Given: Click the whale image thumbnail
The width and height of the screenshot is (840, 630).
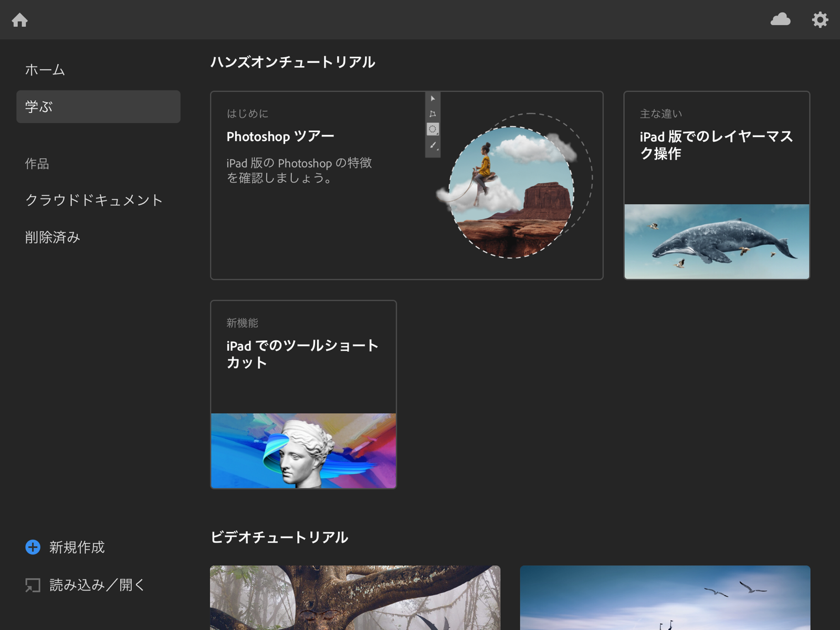Looking at the screenshot, I should pyautogui.click(x=717, y=241).
